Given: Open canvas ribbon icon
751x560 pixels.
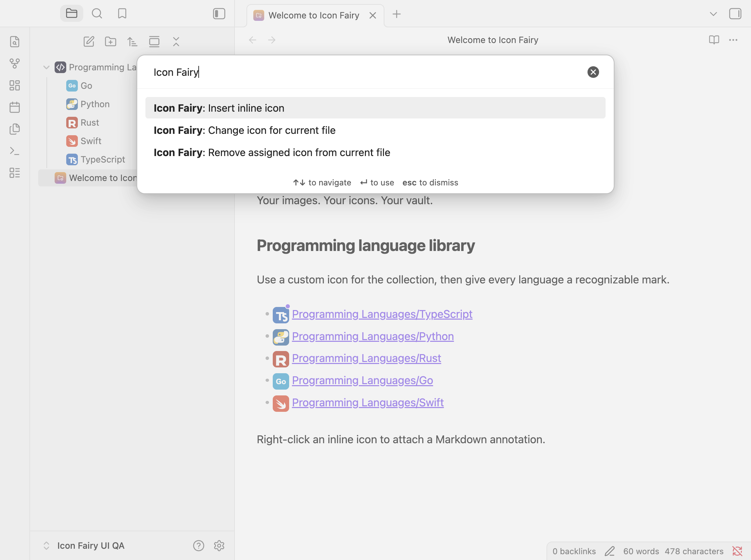Looking at the screenshot, I should [15, 85].
